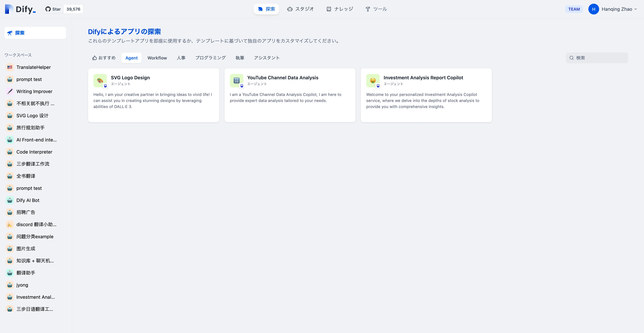The height and width of the screenshot is (333, 644).
Task: Open the Hanqing Zhao account dropdown arrow
Action: point(635,9)
